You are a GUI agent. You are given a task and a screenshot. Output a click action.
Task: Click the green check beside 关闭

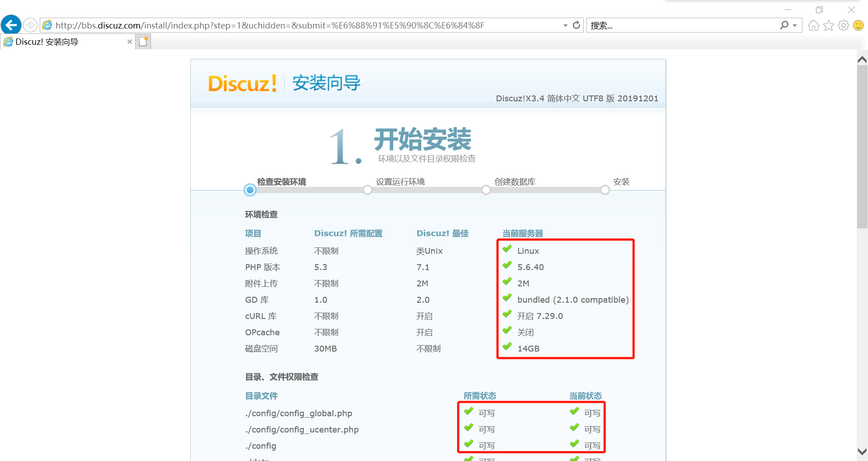pos(507,330)
